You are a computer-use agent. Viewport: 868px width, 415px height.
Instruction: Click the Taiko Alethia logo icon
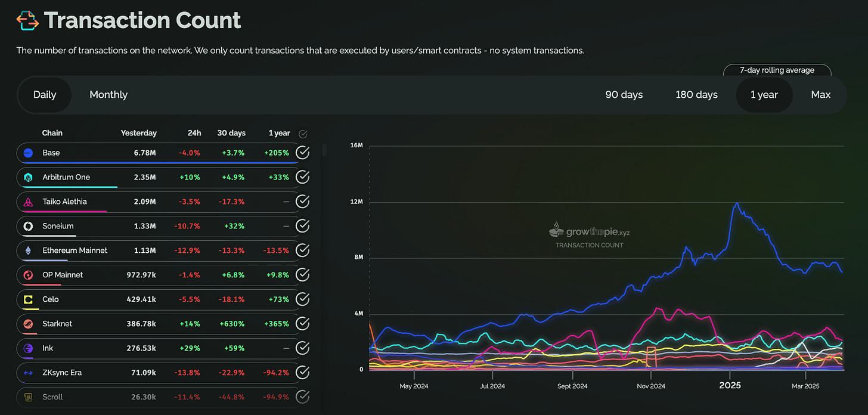point(28,202)
